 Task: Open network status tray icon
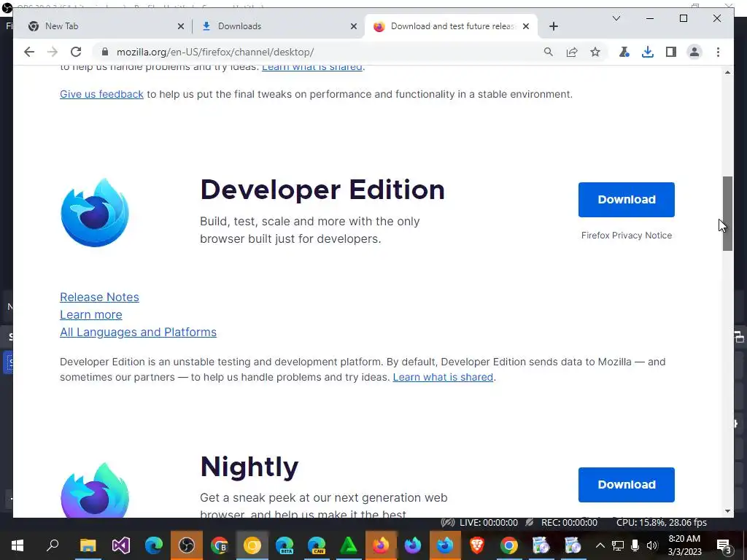[617, 545]
